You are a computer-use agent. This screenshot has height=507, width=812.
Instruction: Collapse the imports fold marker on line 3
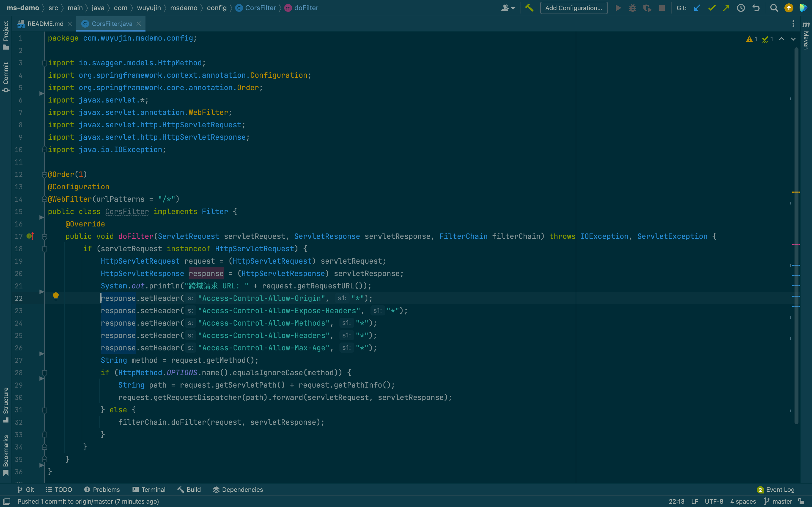(44, 63)
